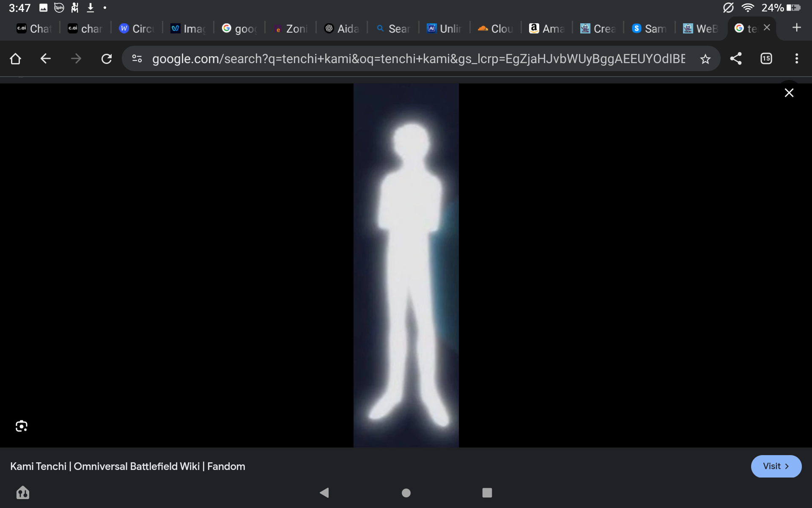Switch to the 'Sear' tab

pyautogui.click(x=393, y=28)
